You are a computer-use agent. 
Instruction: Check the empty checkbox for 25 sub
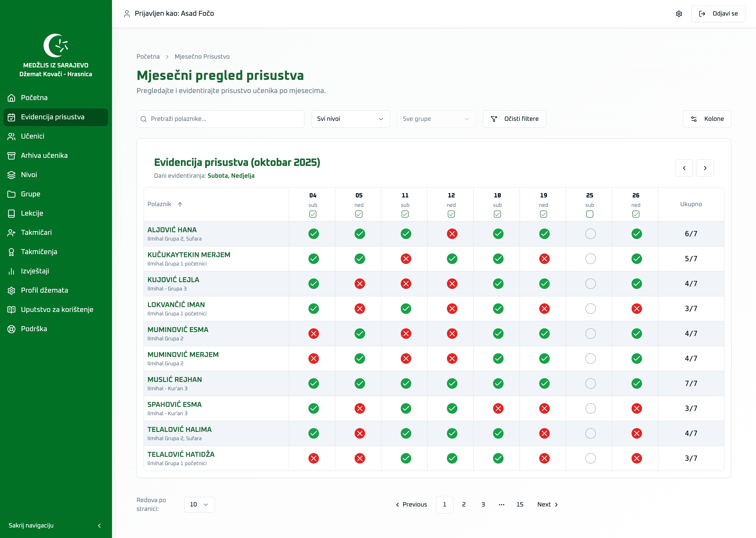click(590, 214)
